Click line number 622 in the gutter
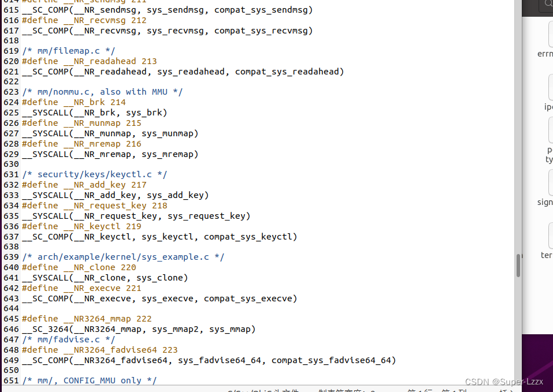 (x=11, y=82)
